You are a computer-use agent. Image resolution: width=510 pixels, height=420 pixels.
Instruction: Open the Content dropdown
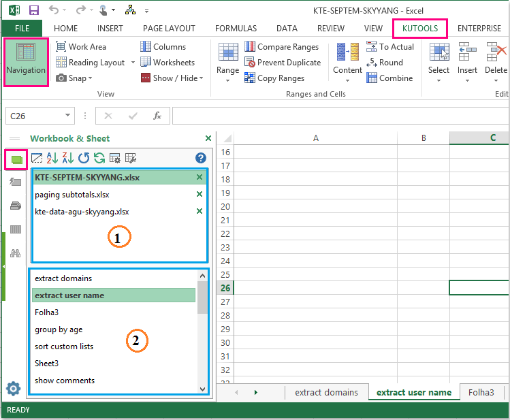click(x=347, y=62)
